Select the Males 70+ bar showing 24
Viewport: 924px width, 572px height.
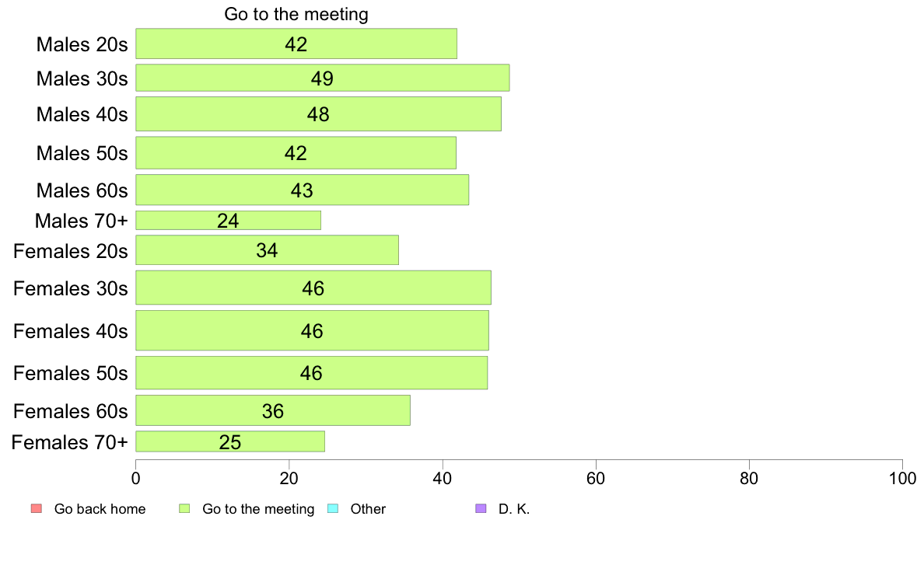click(x=228, y=220)
